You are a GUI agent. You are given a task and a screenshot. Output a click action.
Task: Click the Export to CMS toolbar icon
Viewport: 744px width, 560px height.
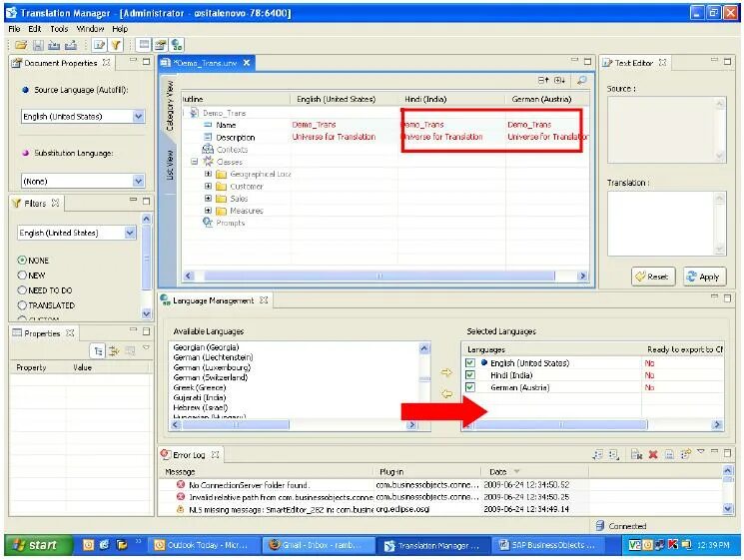tap(71, 45)
